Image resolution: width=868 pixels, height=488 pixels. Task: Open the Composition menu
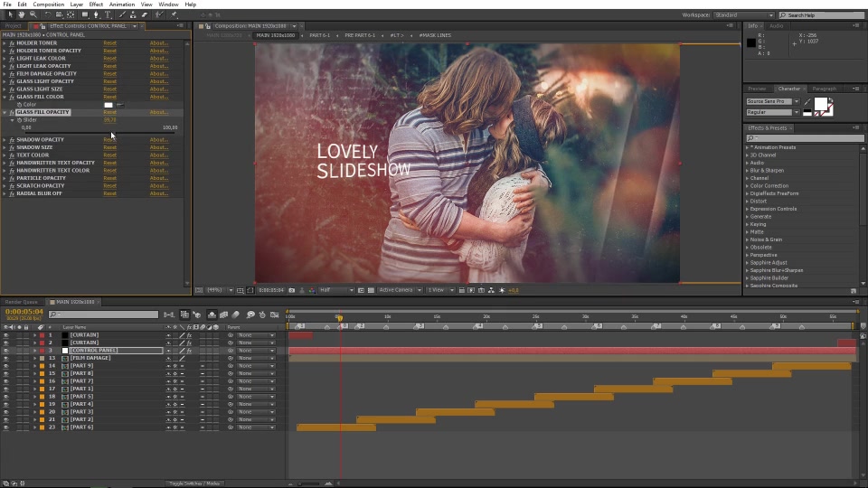[48, 5]
